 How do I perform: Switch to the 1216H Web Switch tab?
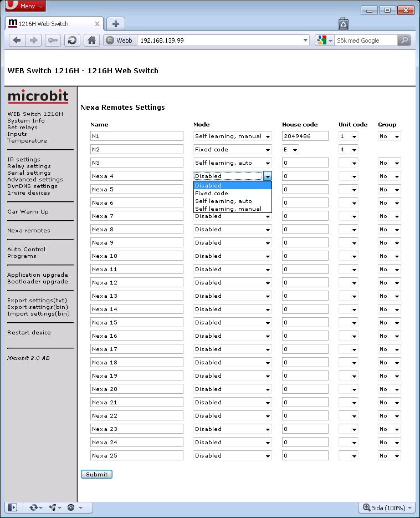[x=54, y=24]
